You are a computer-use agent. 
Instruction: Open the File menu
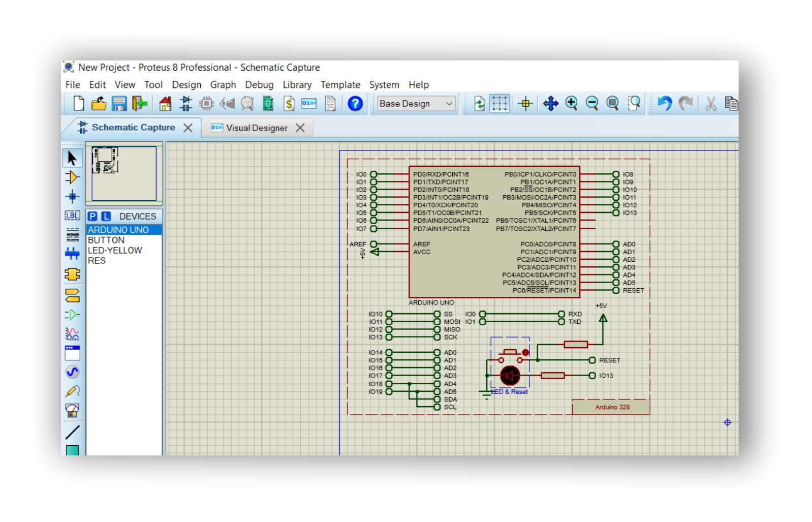click(x=73, y=85)
